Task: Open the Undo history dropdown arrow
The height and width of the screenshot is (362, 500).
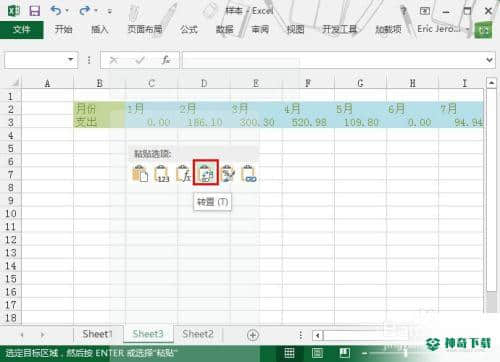Action: point(67,11)
